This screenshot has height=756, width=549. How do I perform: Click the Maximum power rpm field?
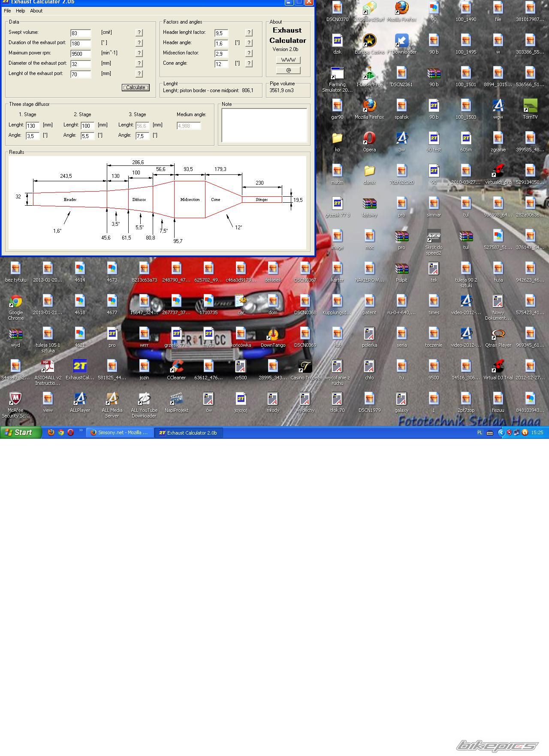click(x=81, y=54)
